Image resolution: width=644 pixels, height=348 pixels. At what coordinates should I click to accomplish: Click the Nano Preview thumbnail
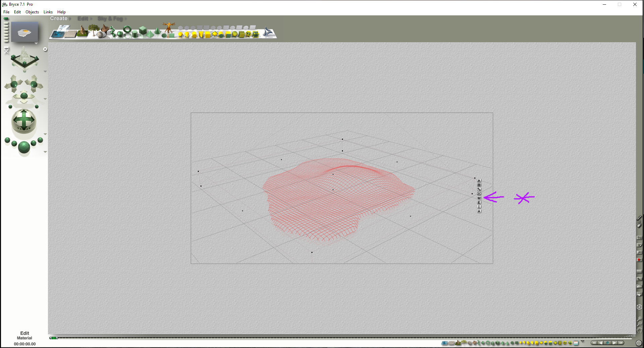point(24,32)
